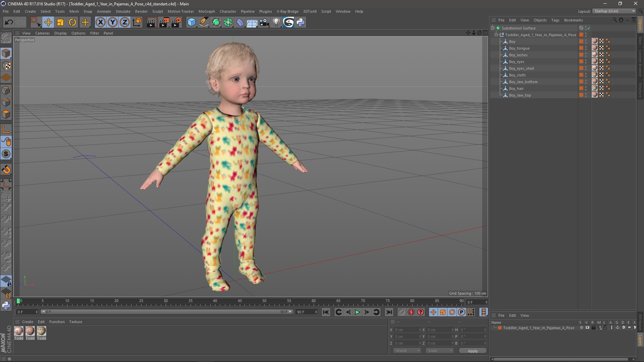Select the Boy_eyes_shell object

522,68
